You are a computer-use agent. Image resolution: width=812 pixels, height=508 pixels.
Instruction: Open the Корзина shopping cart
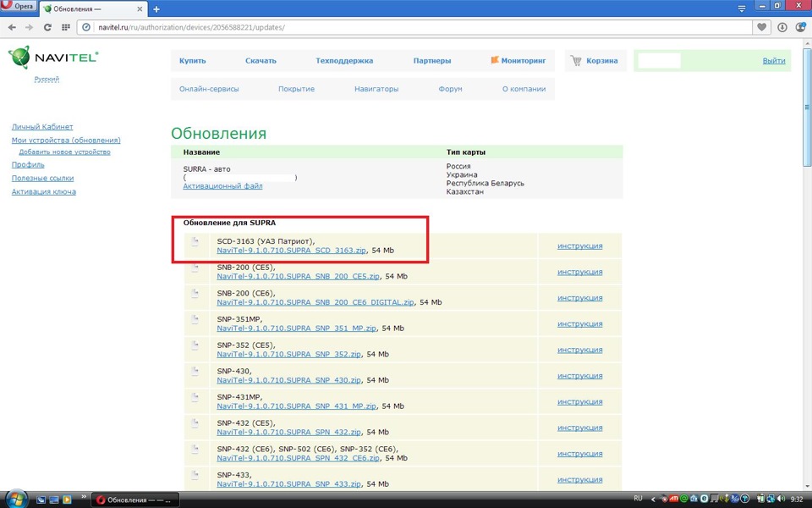[x=595, y=61]
